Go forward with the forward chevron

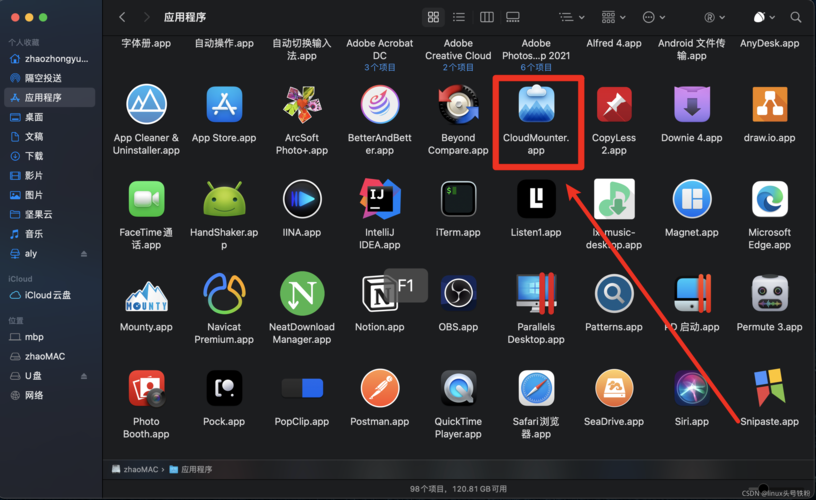147,17
